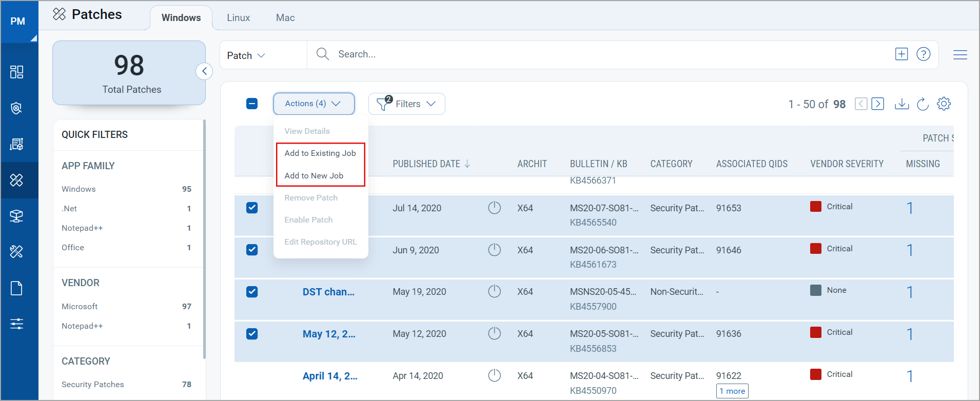980x401 pixels.
Task: Toggle the select-all header checkbox
Action: click(x=252, y=104)
